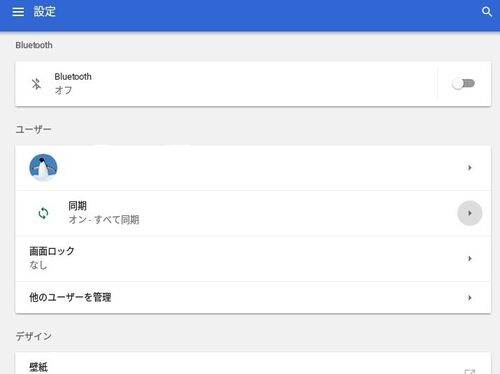The width and height of the screenshot is (500, 374).
Task: Open the 同期 settings row
Action: pos(253,213)
